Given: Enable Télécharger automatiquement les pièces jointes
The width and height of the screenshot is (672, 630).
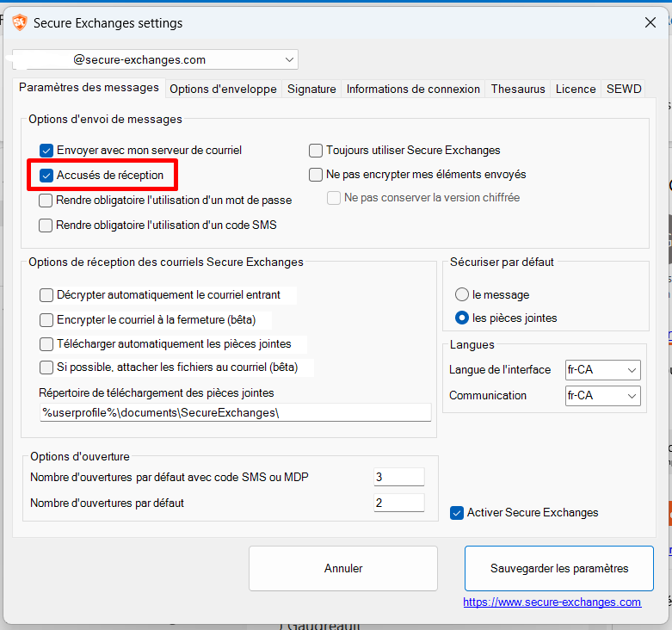Looking at the screenshot, I should tap(46, 343).
